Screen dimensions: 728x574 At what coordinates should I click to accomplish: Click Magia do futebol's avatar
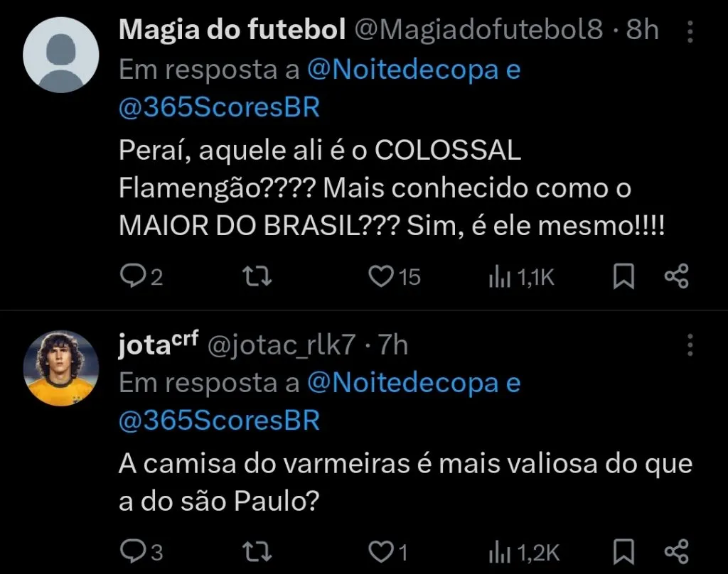tap(61, 55)
